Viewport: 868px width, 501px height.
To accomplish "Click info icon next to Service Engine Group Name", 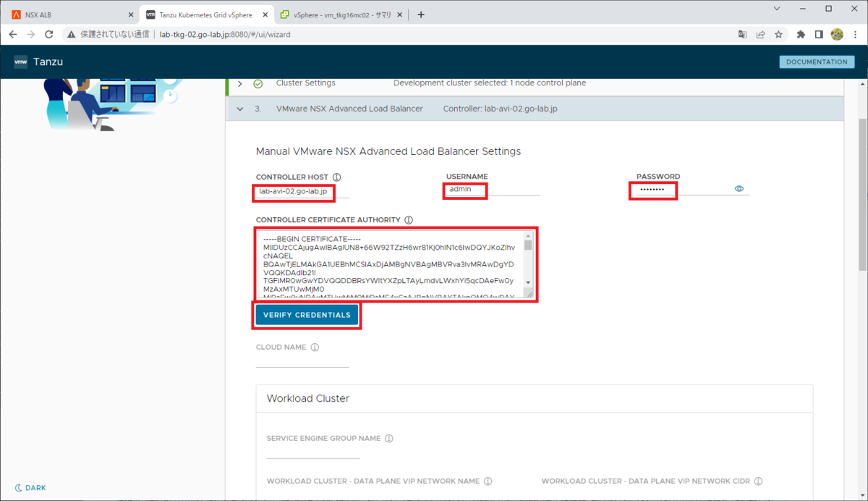I will point(389,438).
